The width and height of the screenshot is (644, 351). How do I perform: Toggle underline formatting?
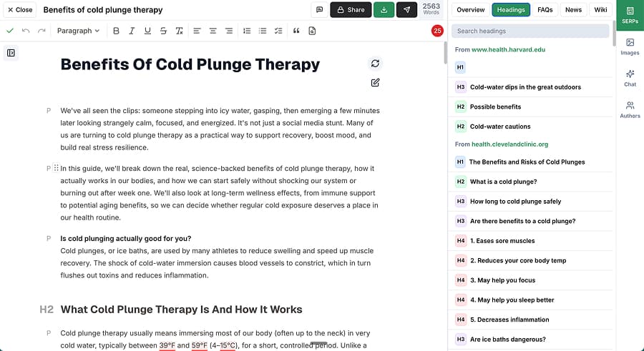pos(147,31)
